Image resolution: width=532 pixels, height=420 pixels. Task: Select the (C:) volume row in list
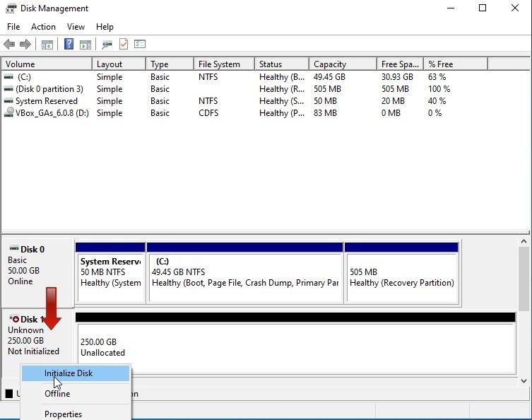25,77
